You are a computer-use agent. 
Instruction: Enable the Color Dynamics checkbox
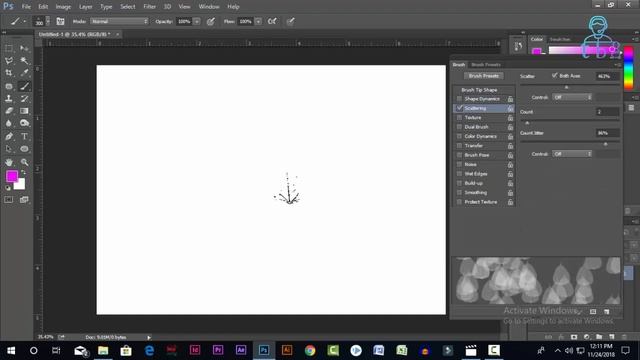click(x=459, y=136)
